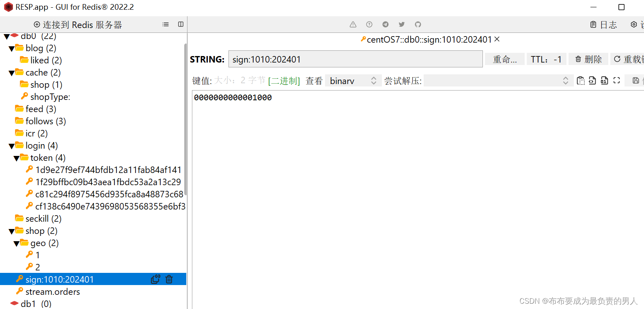644x309 pixels.
Task: Copy key name icon on sign:1010:202401 row
Action: tap(155, 279)
